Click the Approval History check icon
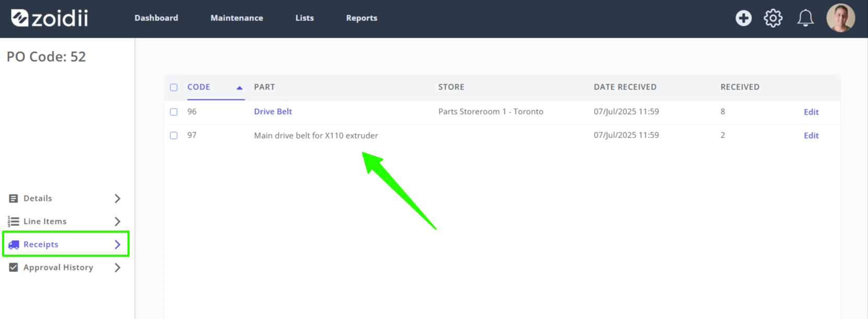 [14, 267]
